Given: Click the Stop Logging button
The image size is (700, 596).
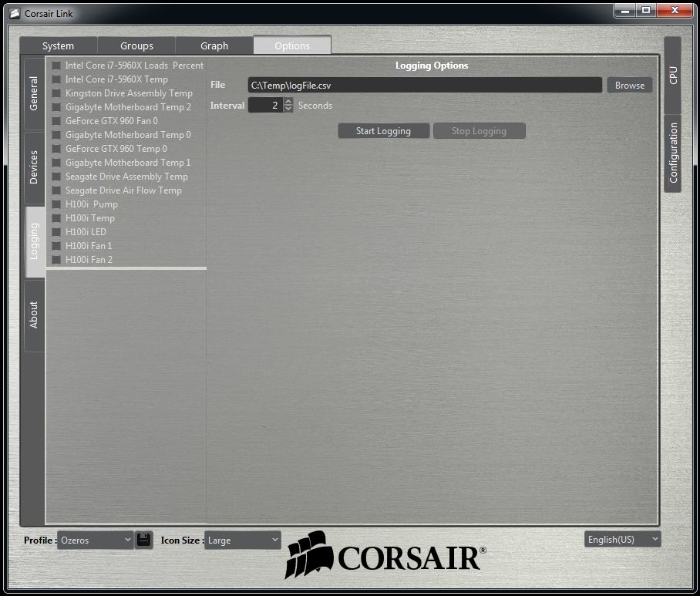Looking at the screenshot, I should (x=479, y=131).
